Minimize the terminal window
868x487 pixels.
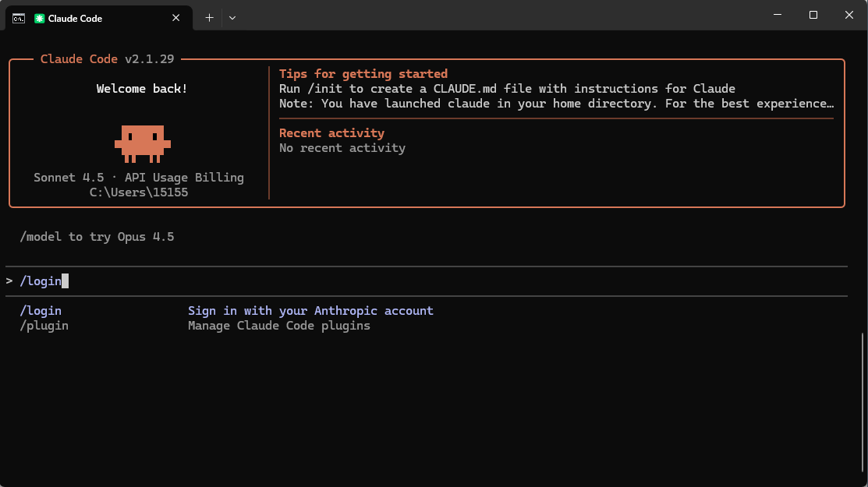coord(777,16)
